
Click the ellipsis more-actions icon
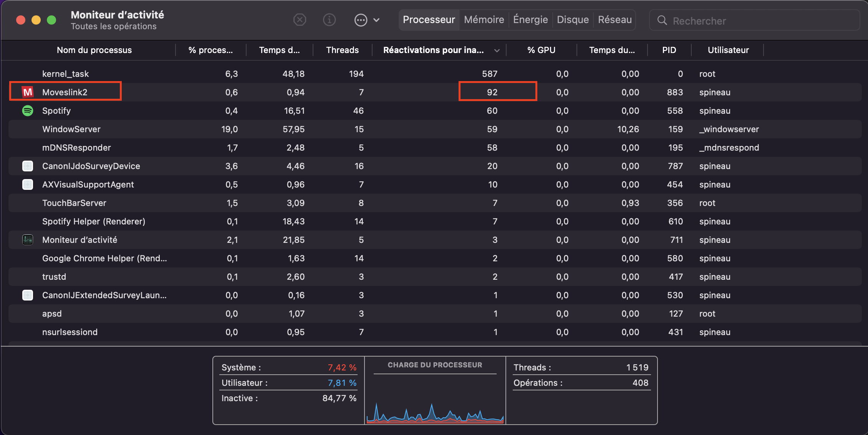(x=361, y=20)
